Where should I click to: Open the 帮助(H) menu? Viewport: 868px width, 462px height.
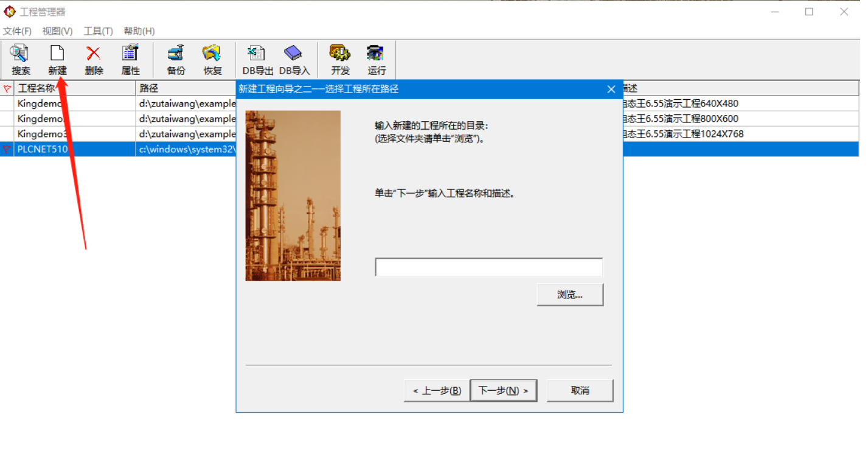point(139,31)
